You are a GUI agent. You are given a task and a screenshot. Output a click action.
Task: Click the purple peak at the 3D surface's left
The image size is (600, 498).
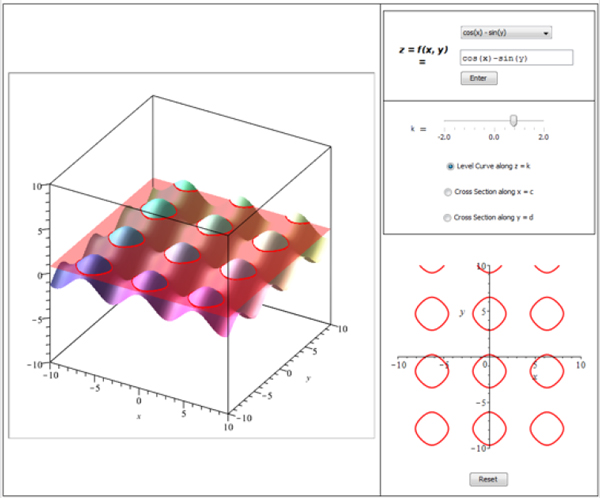coord(91,266)
